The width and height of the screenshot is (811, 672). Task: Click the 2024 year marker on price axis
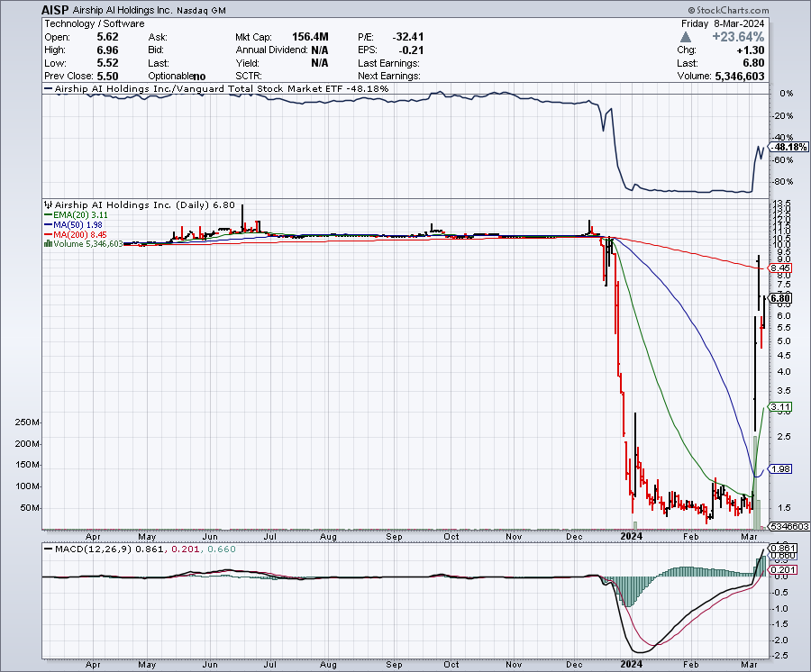click(x=632, y=536)
